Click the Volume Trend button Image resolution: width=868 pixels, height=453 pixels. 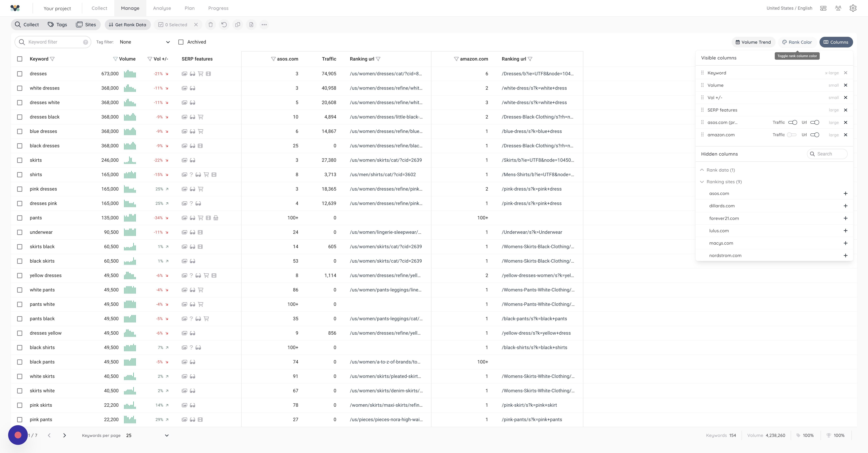pos(753,42)
